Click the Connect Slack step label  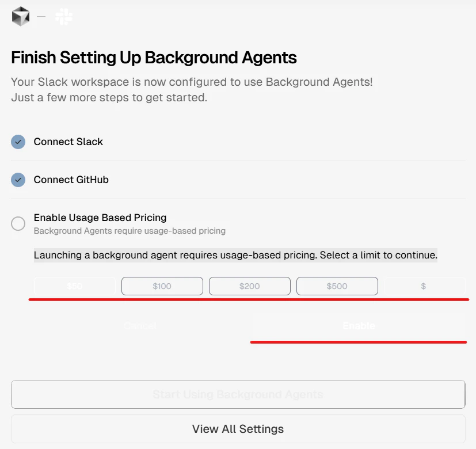pos(68,142)
